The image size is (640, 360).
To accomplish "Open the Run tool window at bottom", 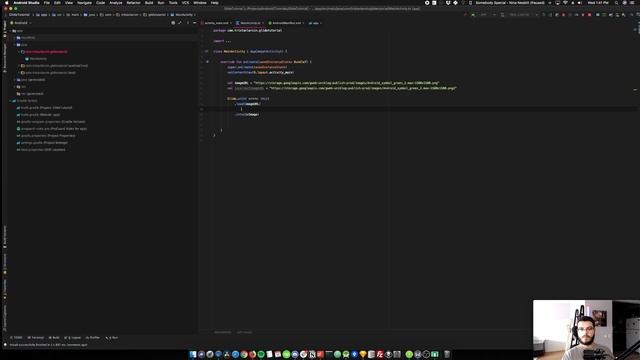I will [112, 338].
